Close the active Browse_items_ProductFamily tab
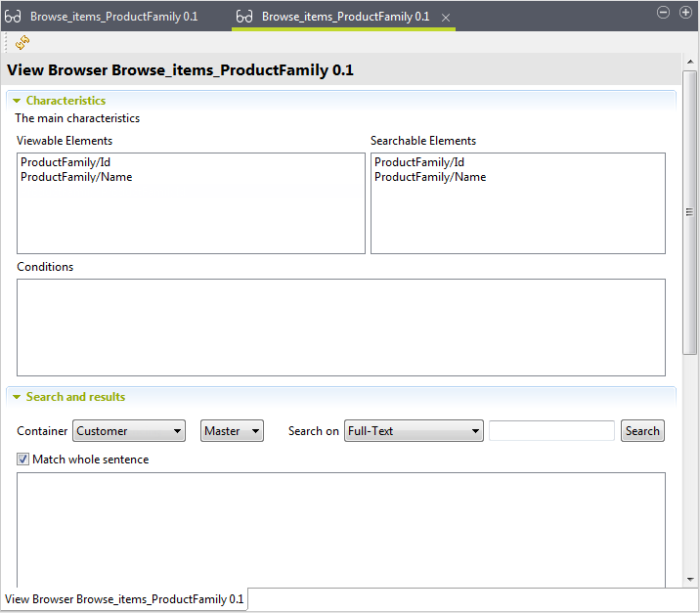Viewport: 700px width, 613px height. point(446,18)
